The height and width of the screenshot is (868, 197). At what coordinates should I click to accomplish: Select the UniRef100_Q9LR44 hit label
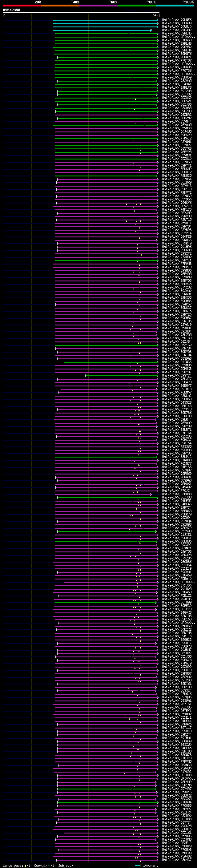pos(177,419)
